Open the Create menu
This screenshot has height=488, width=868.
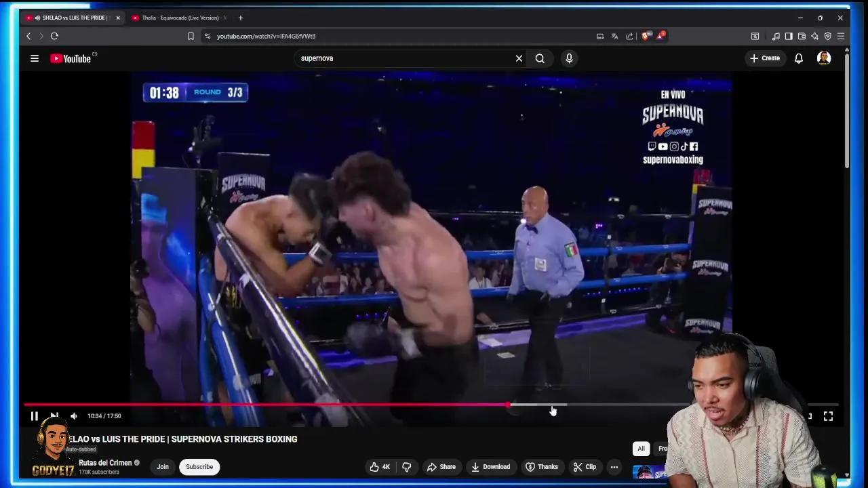pyautogui.click(x=764, y=58)
